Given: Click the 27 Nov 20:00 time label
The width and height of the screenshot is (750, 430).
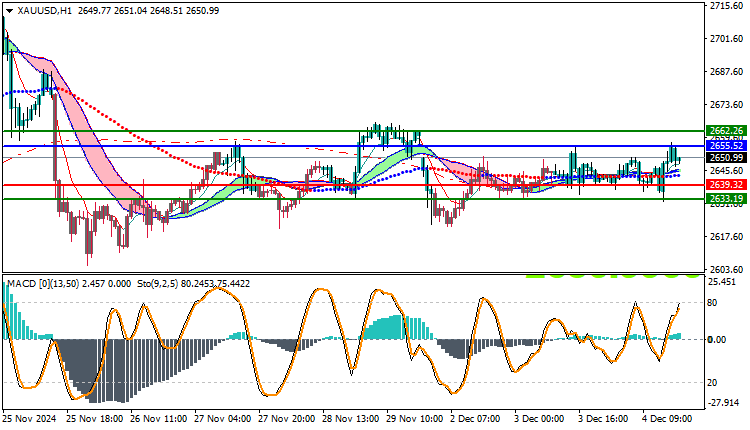Looking at the screenshot, I should (x=287, y=419).
